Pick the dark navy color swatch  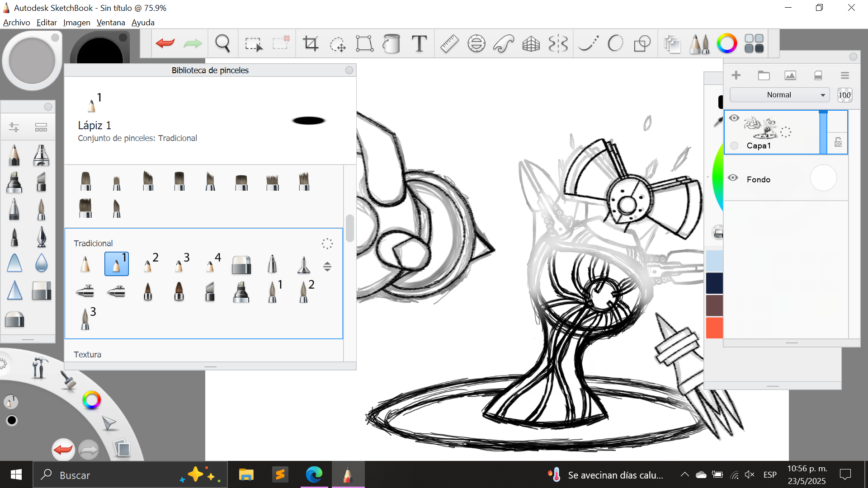tap(715, 283)
